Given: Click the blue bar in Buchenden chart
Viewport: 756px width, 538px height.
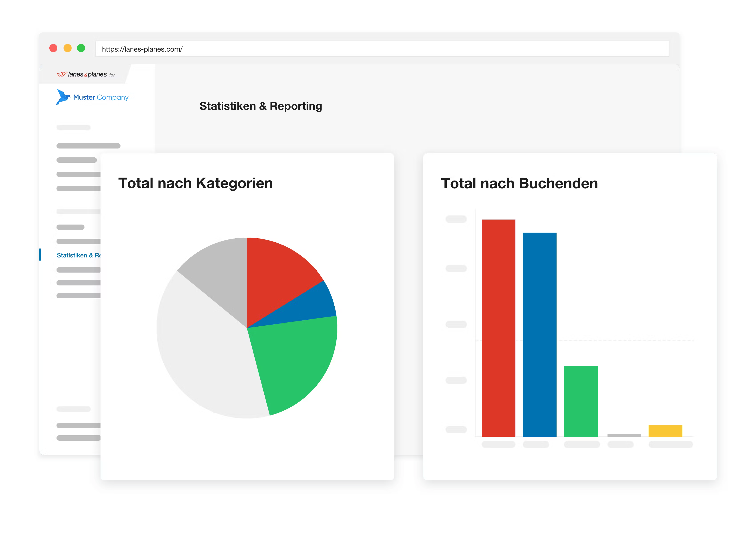Looking at the screenshot, I should [539, 335].
